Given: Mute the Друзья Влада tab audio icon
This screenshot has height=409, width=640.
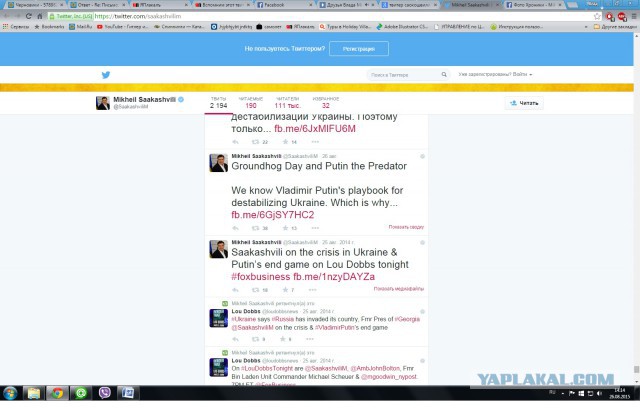Looking at the screenshot, I should pyautogui.click(x=367, y=5).
